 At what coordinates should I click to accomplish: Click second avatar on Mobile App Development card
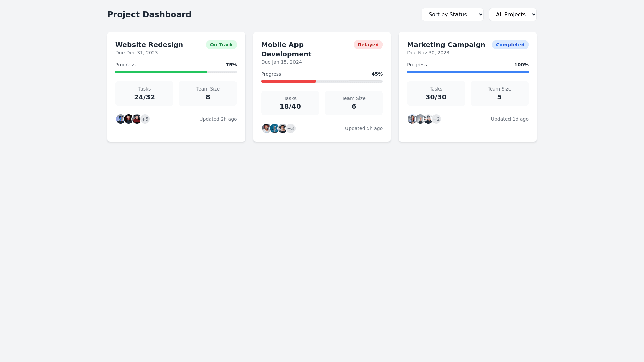(274, 128)
